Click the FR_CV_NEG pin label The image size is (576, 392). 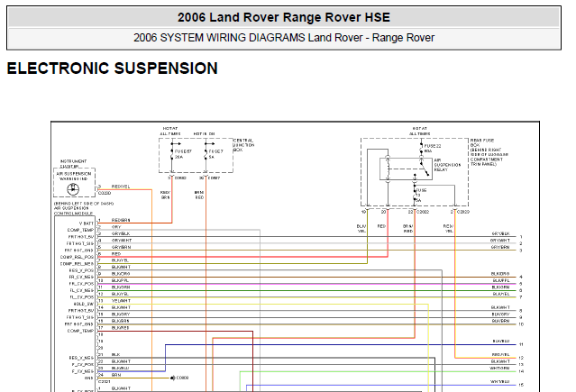pos(81,277)
